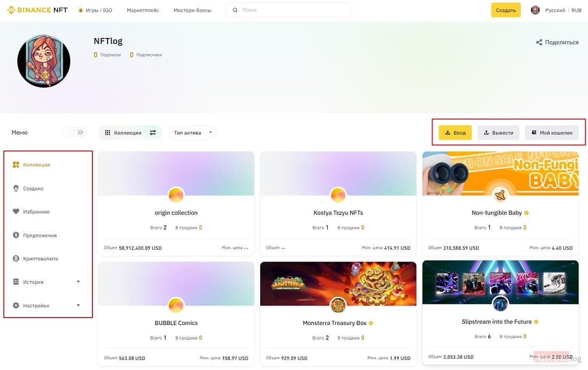Click the yellow Создать button
Image resolution: width=588 pixels, height=370 pixels.
pos(506,10)
